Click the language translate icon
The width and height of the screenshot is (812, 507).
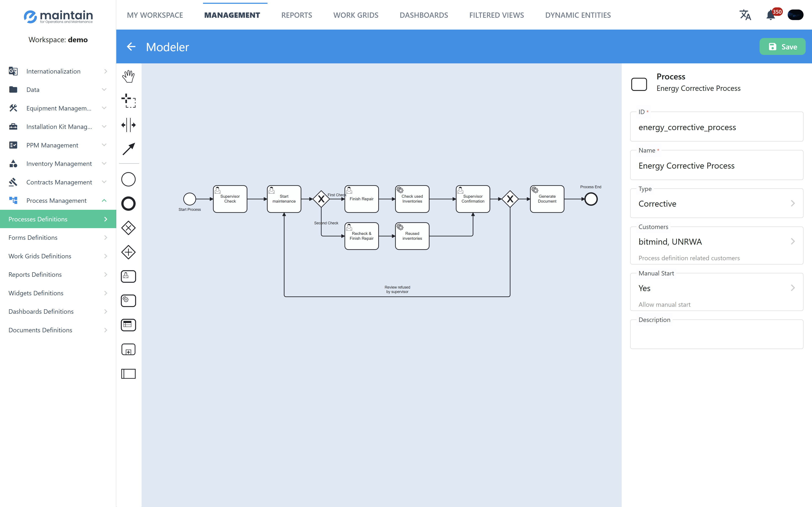745,15
